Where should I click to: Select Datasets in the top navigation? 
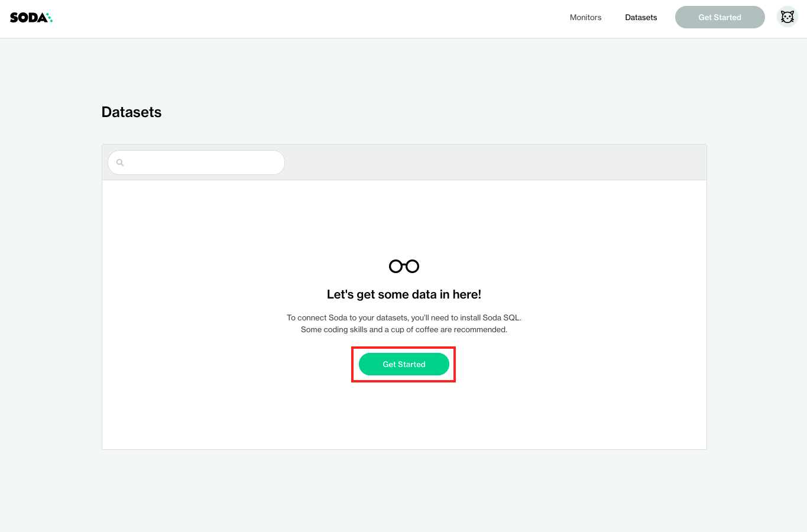(x=641, y=18)
